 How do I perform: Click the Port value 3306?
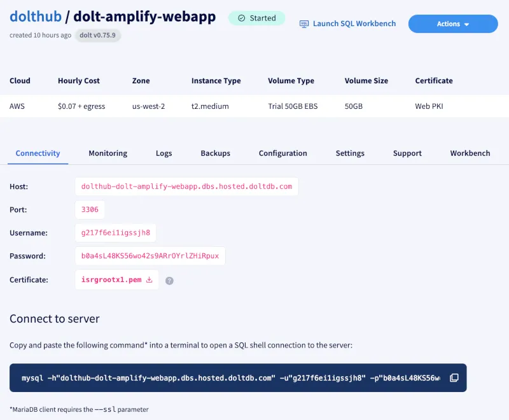(x=90, y=209)
